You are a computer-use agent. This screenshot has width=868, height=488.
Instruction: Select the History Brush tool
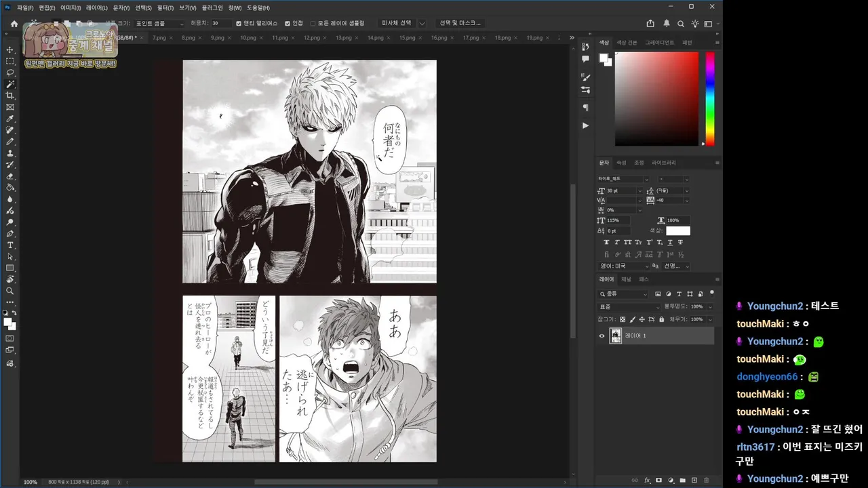(10, 165)
